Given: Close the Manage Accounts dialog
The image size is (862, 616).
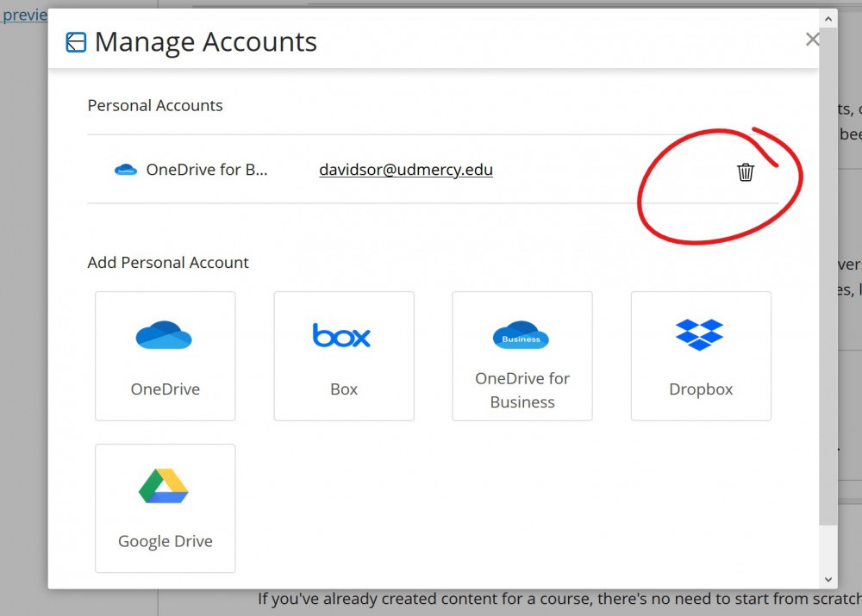Looking at the screenshot, I should click(x=811, y=39).
